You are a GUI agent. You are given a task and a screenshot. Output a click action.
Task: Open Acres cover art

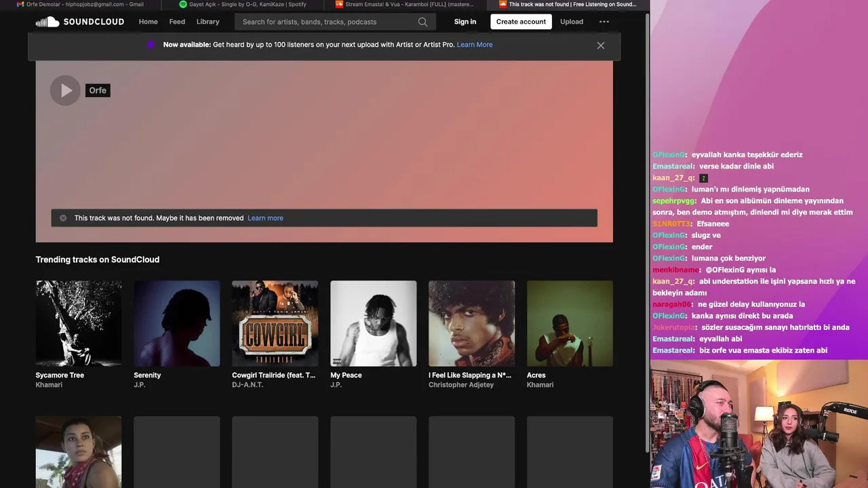tap(570, 323)
